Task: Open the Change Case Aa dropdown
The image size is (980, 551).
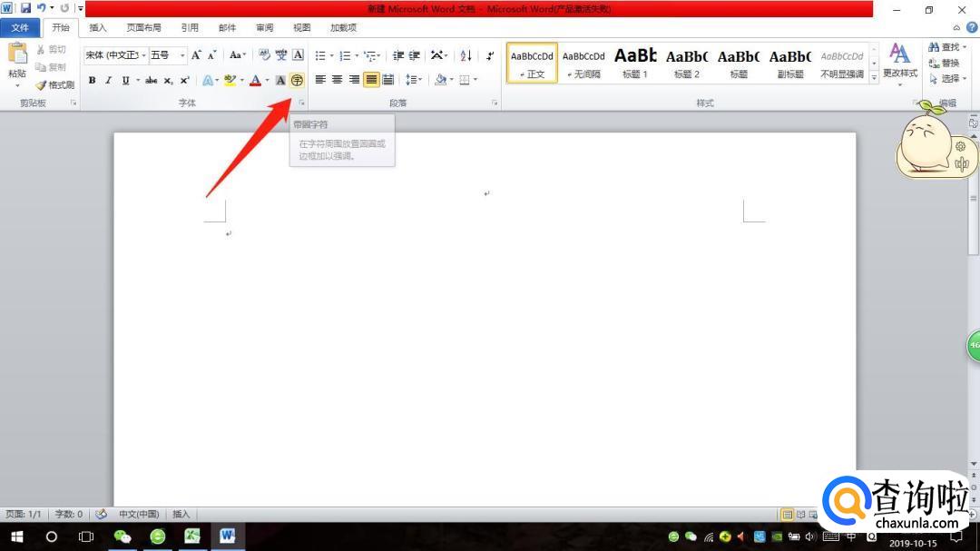Action: point(237,55)
